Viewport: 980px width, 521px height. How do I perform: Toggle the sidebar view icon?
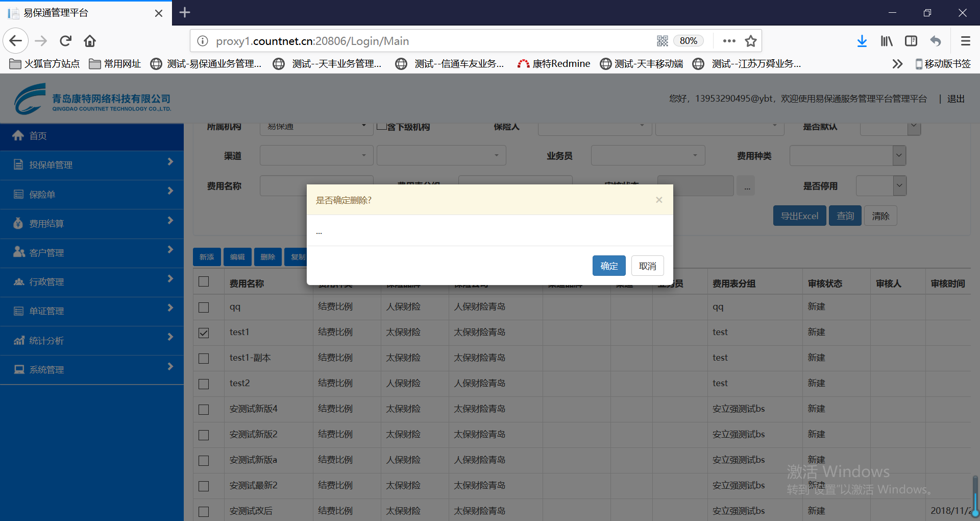(911, 41)
